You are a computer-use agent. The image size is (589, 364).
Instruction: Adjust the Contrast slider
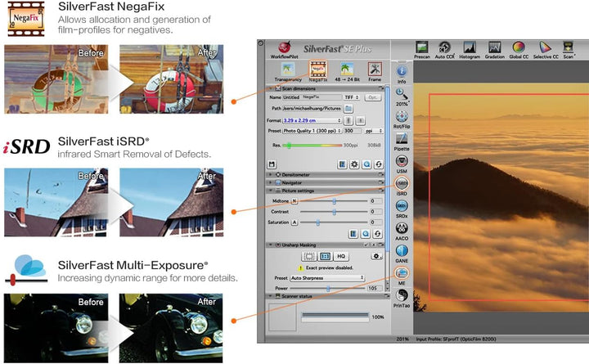[335, 211]
